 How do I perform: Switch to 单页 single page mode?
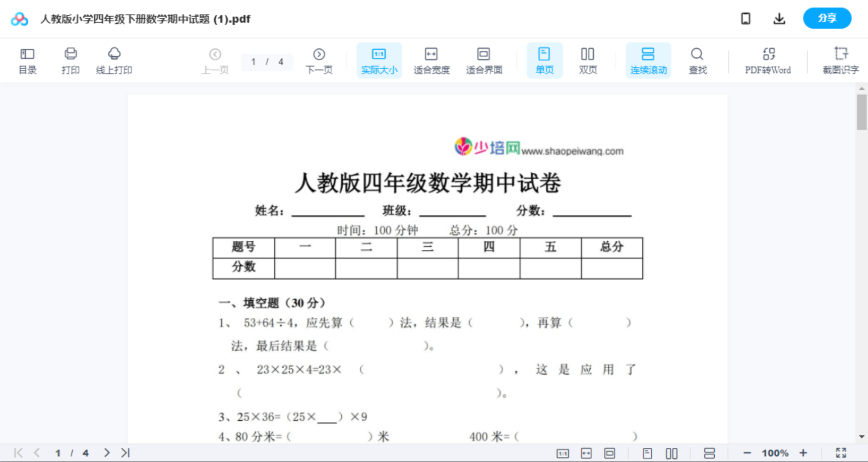[x=544, y=60]
